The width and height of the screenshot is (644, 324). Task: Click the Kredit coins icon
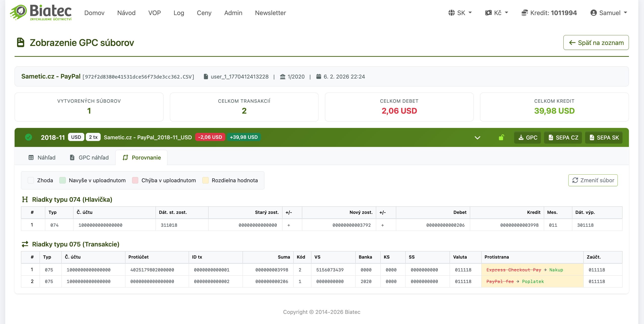click(x=525, y=13)
